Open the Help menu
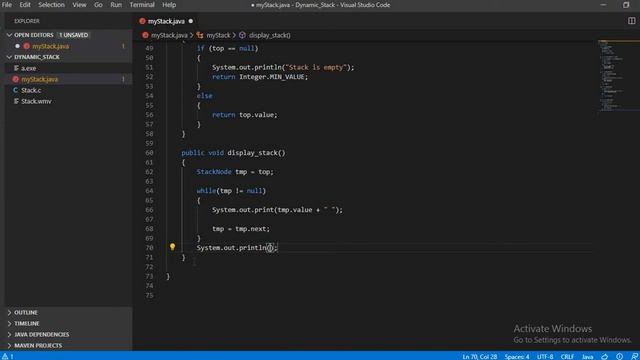This screenshot has width=640, height=360. [x=169, y=5]
